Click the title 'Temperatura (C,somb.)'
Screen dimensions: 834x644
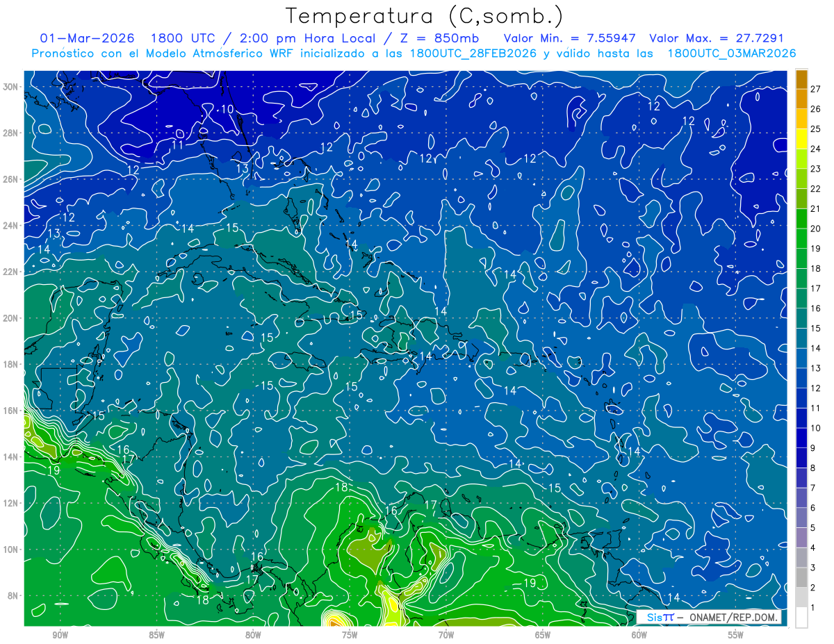pyautogui.click(x=425, y=15)
